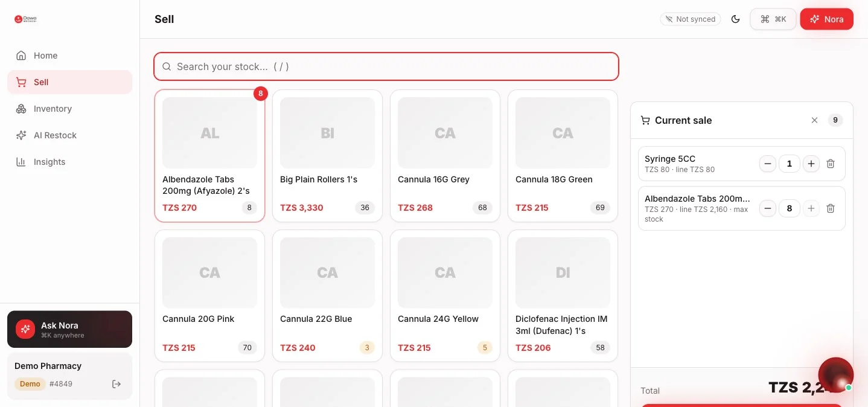Viewport: 868px width, 407px height.
Task: Click the Demo badge
Action: tap(30, 384)
